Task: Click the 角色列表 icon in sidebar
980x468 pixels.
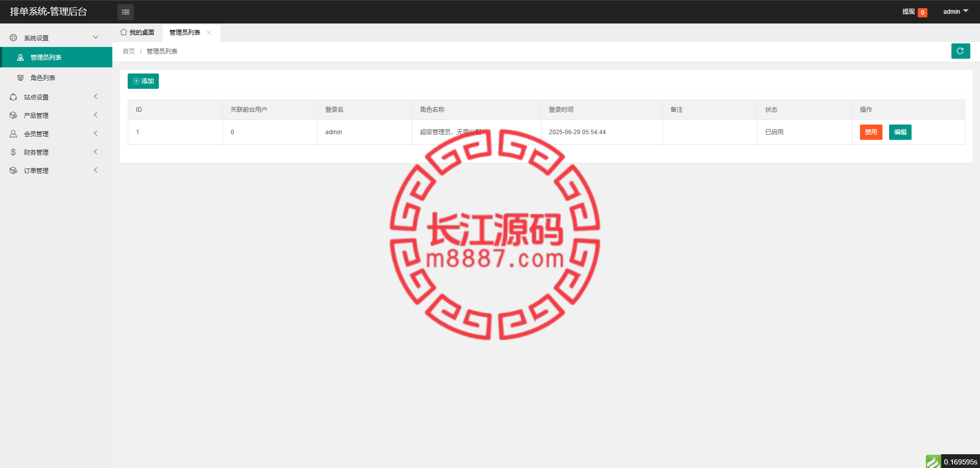Action: 20,78
